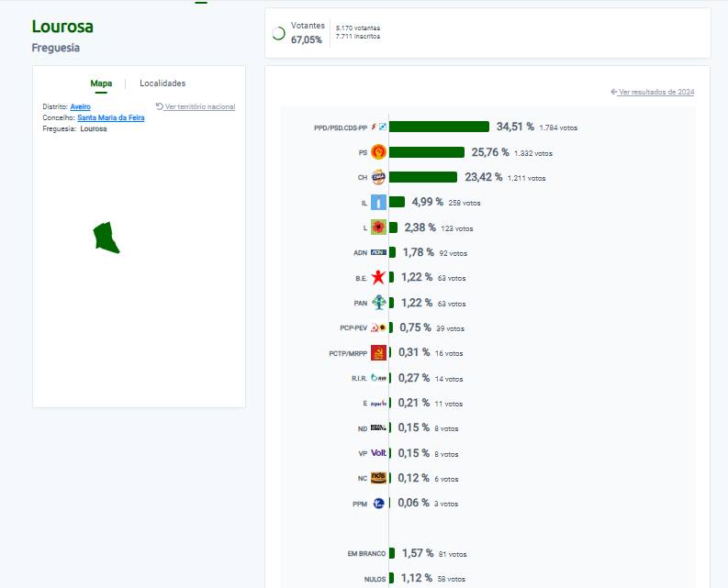The width and height of the screenshot is (728, 588).
Task: Click the '0,75 %' value for PCP-PEV
Action: pyautogui.click(x=415, y=327)
